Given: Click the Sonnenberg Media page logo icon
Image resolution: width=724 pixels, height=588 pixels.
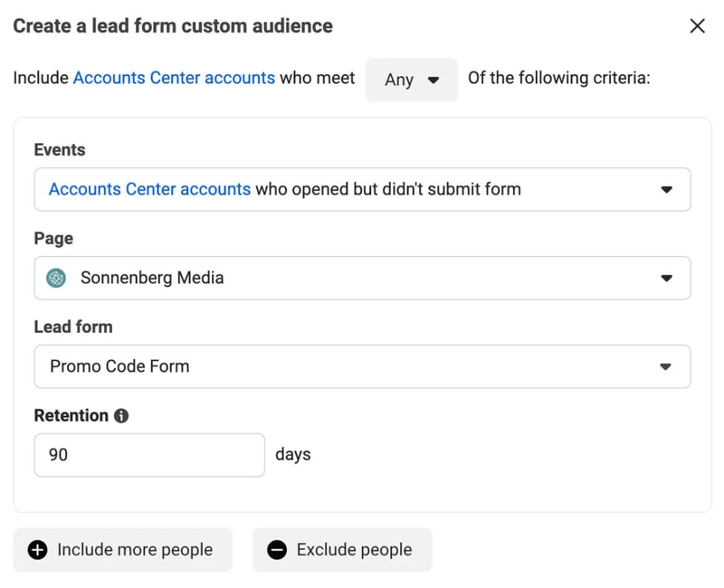Looking at the screenshot, I should click(x=56, y=278).
